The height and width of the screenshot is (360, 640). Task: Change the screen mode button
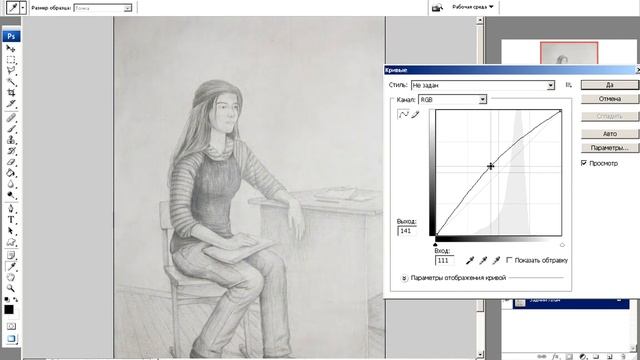point(11,339)
